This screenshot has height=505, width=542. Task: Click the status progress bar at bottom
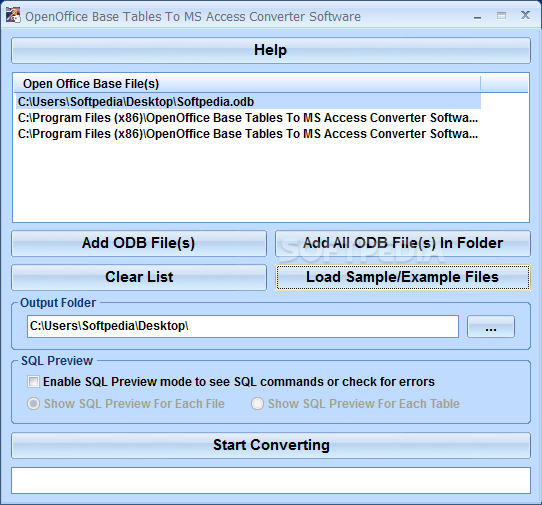point(271,480)
